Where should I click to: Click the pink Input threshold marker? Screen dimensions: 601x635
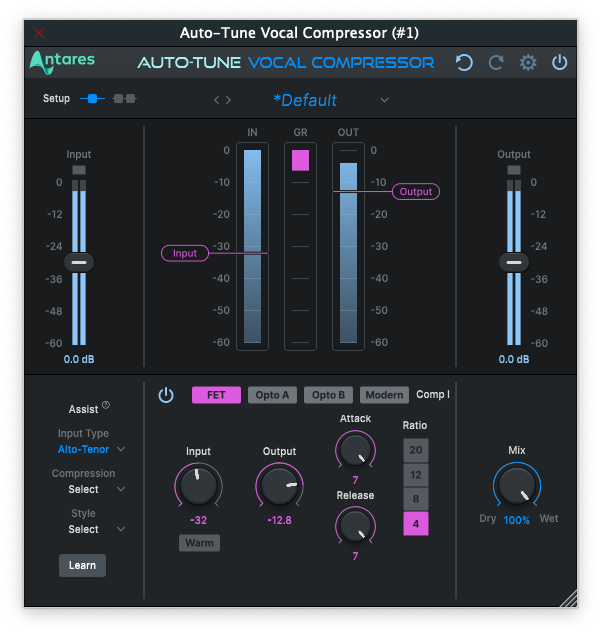[x=185, y=254]
